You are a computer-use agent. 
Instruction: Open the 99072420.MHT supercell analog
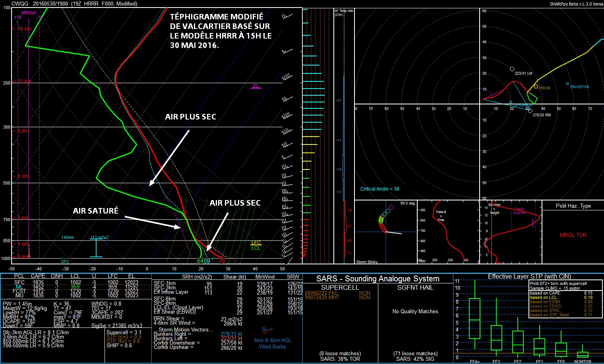coord(322,297)
